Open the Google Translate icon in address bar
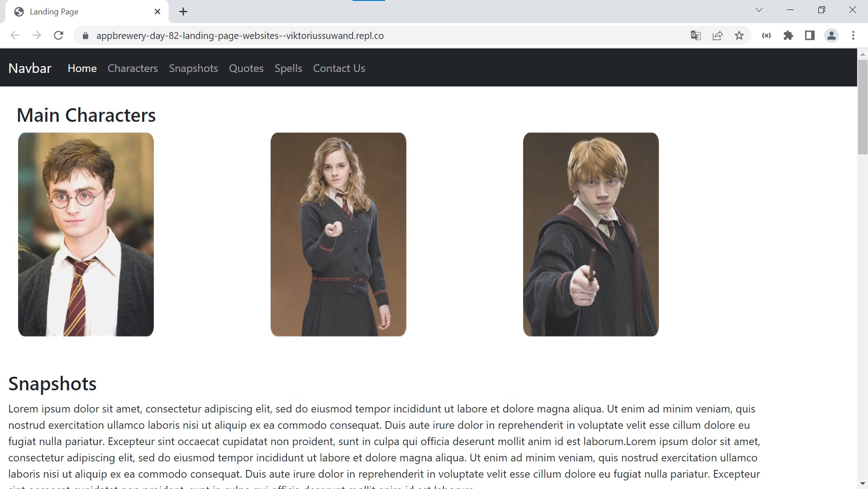 click(696, 35)
